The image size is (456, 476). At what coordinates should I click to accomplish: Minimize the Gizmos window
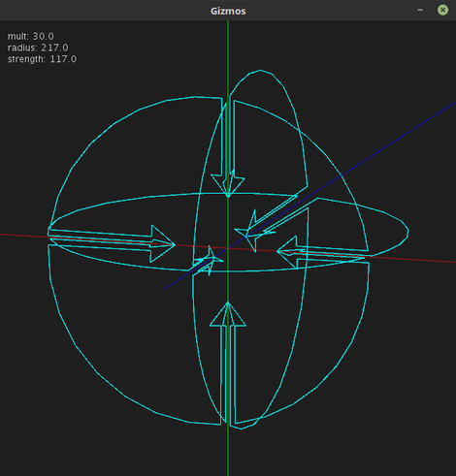click(420, 10)
